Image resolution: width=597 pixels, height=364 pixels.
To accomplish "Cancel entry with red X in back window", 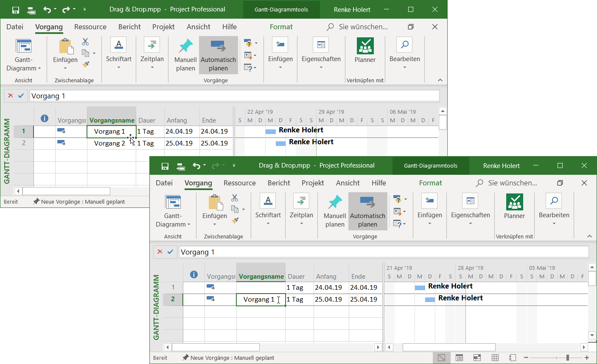I will pyautogui.click(x=11, y=96).
